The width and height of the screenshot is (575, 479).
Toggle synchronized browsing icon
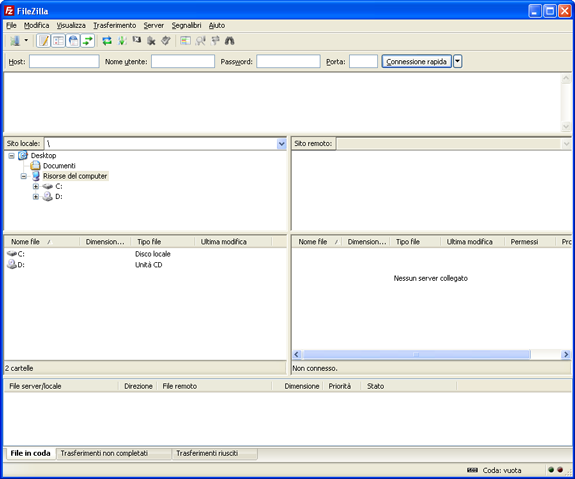(215, 41)
